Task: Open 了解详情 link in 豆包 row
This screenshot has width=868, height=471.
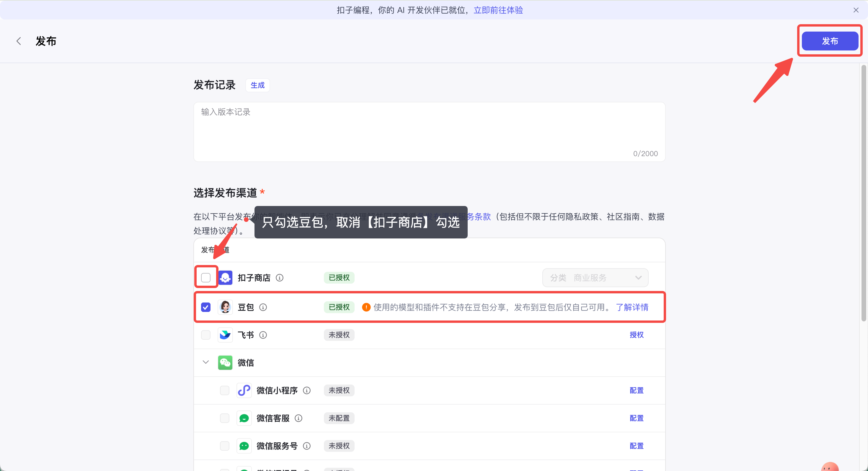Action: click(x=632, y=307)
